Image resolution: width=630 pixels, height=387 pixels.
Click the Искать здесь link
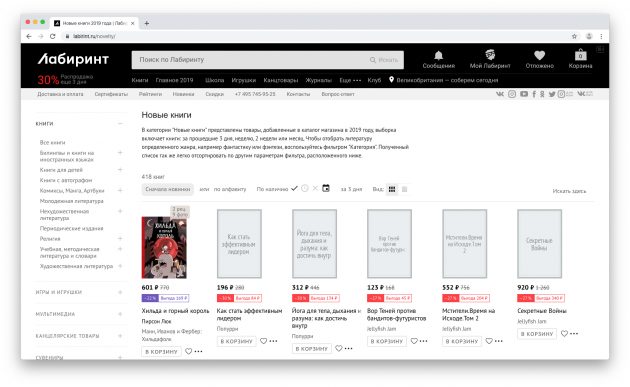[569, 191]
